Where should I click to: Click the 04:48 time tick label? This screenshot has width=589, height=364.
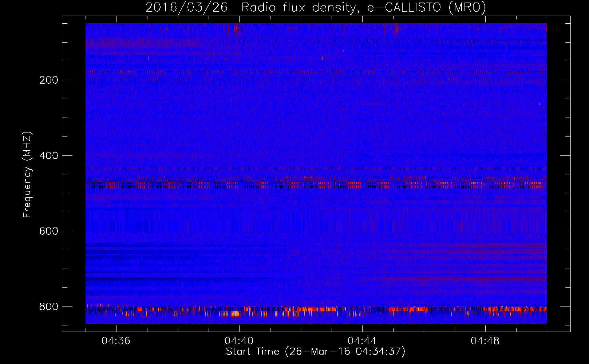pos(485,341)
